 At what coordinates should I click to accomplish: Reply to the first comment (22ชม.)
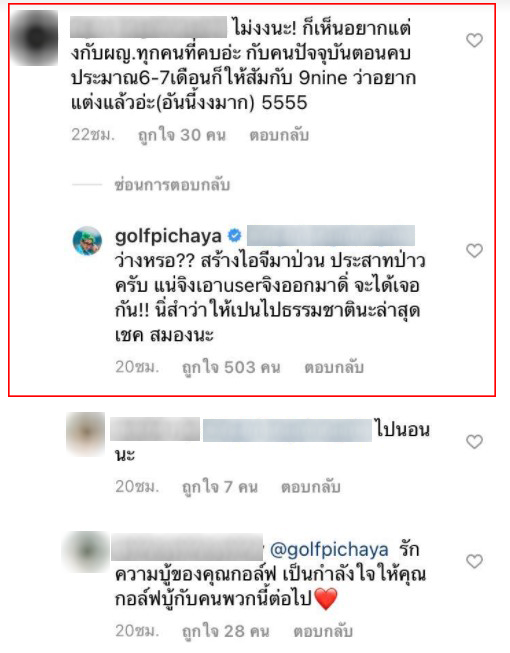coord(279,135)
